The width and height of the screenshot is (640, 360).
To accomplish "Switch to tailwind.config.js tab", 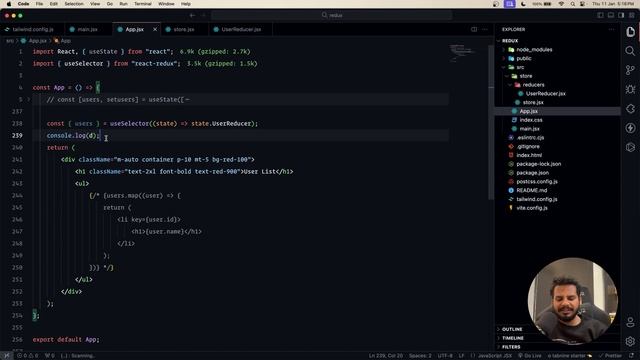I will point(32,29).
